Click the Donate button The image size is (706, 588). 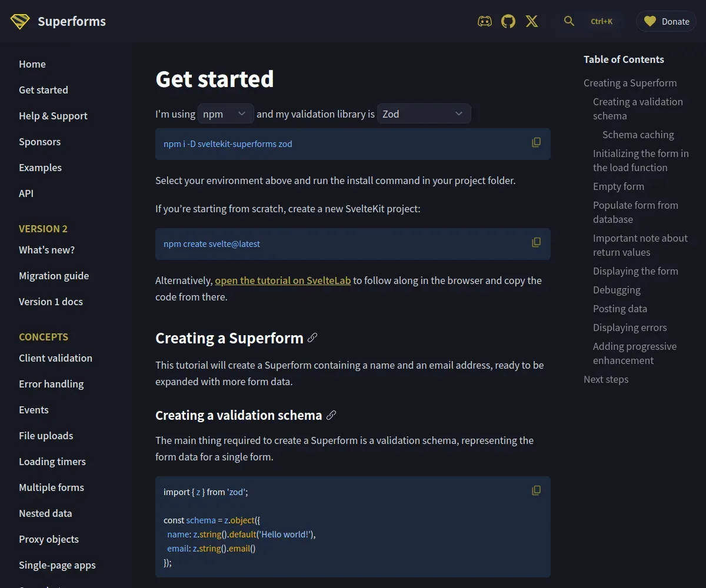[666, 22]
